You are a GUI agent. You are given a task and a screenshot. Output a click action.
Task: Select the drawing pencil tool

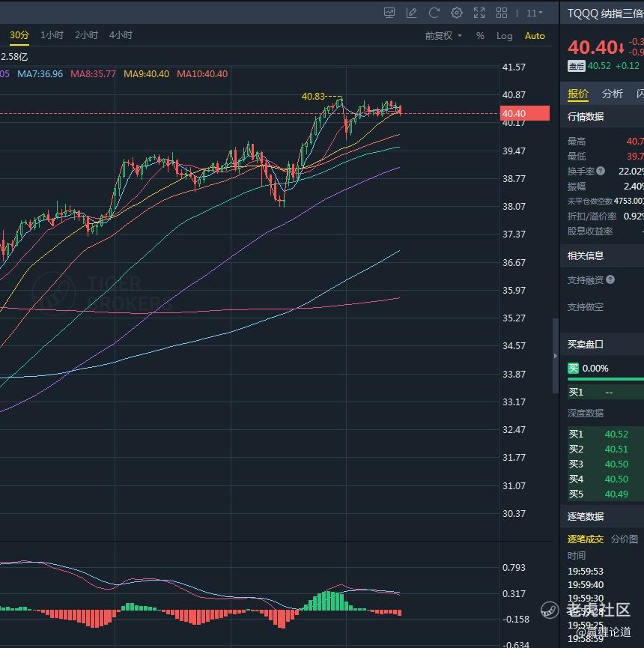tap(411, 13)
